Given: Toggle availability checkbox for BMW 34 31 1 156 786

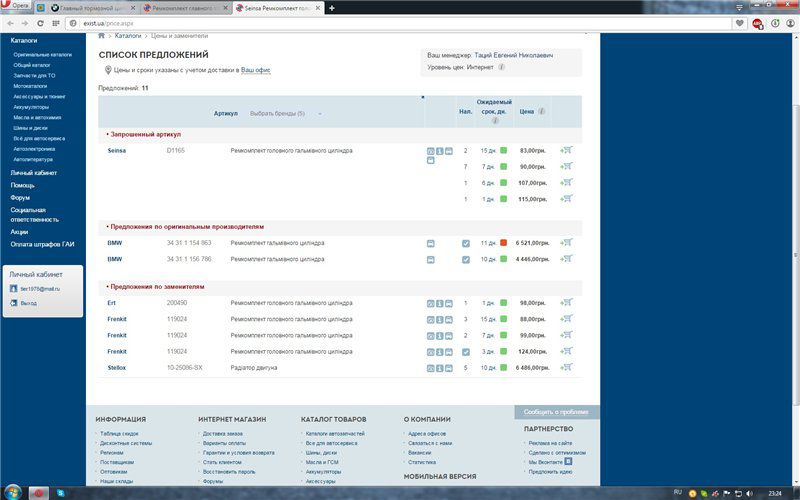Looking at the screenshot, I should 465,260.
